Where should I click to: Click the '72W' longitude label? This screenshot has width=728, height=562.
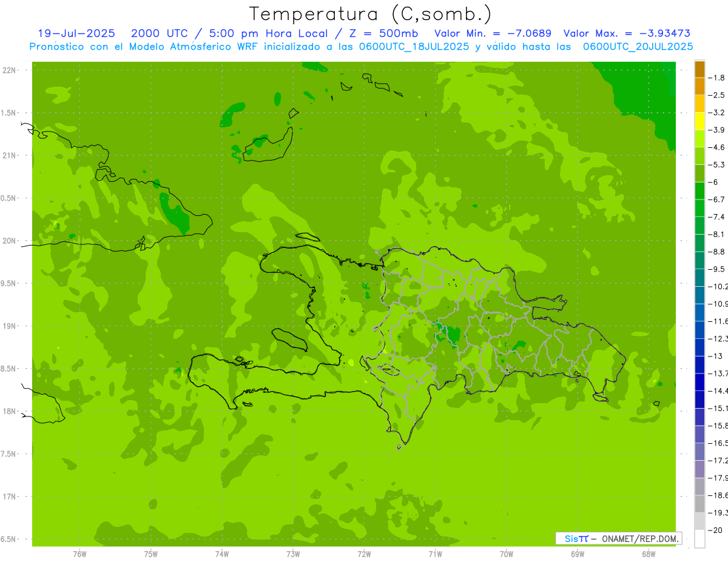click(365, 554)
